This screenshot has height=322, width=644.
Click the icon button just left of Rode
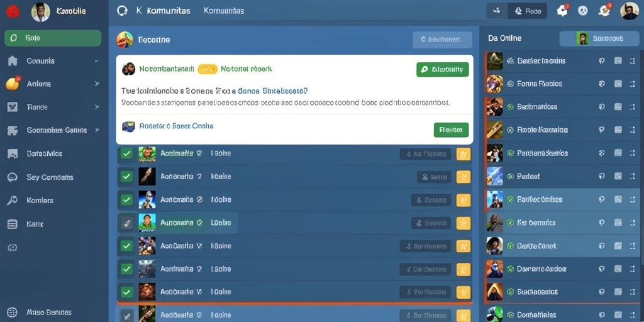click(497, 11)
